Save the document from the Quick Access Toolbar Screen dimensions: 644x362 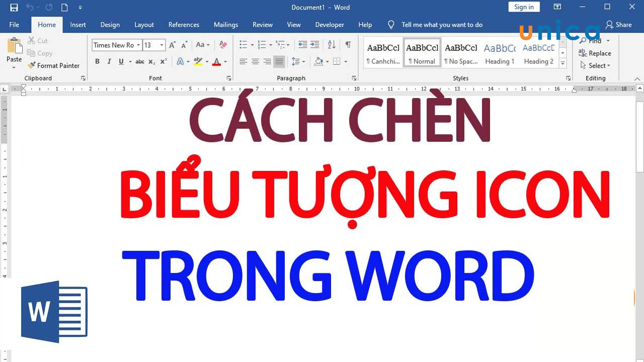coord(14,8)
